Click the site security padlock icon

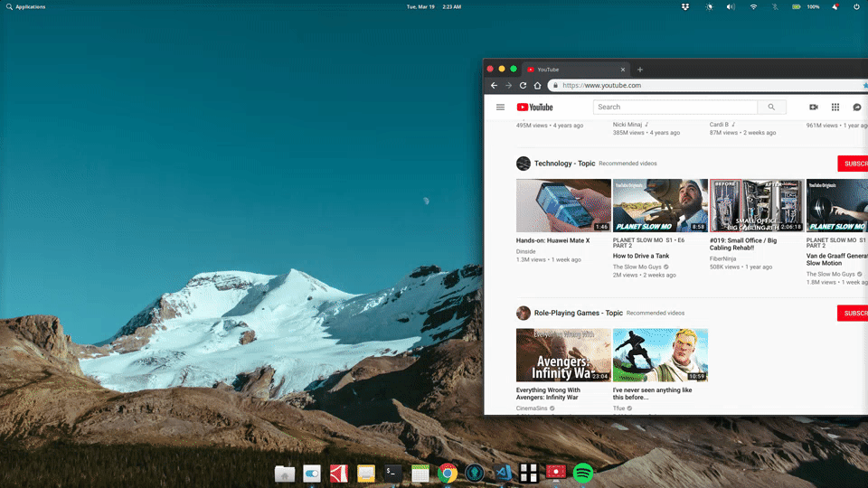[x=555, y=85]
